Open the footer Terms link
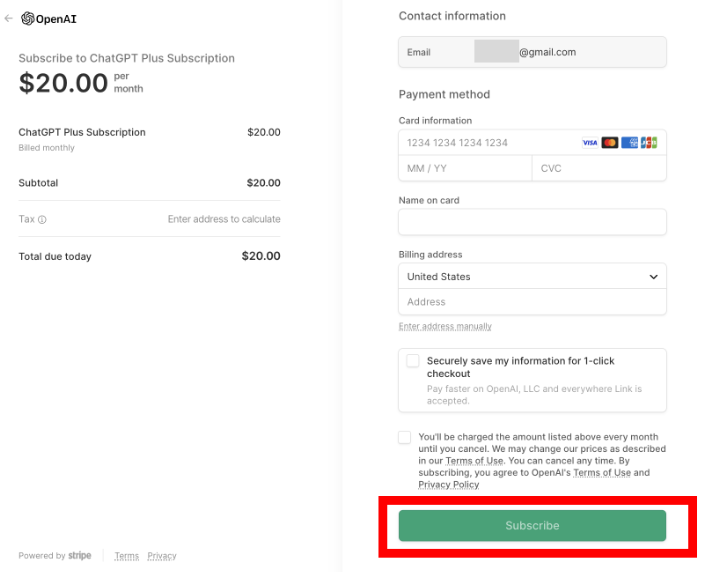This screenshot has height=572, width=710. coord(127,556)
